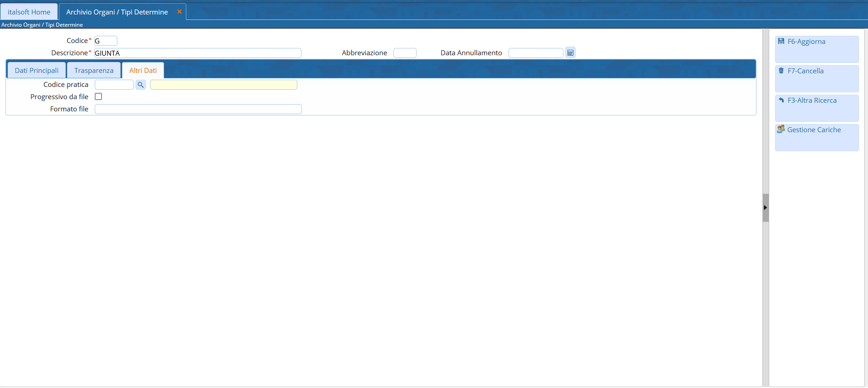Image resolution: width=868 pixels, height=388 pixels.
Task: Click into the Codice input field
Action: [106, 41]
